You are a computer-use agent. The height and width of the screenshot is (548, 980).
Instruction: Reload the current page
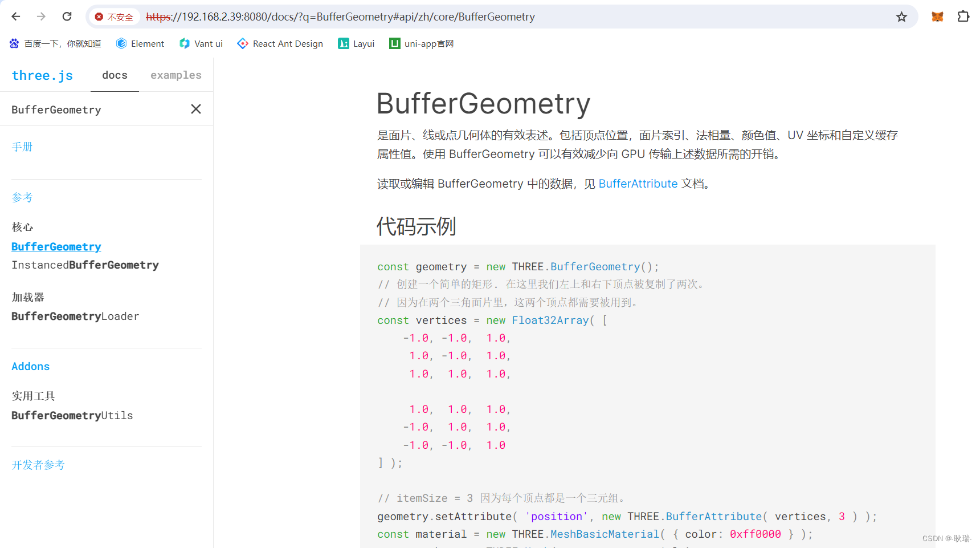pos(67,17)
